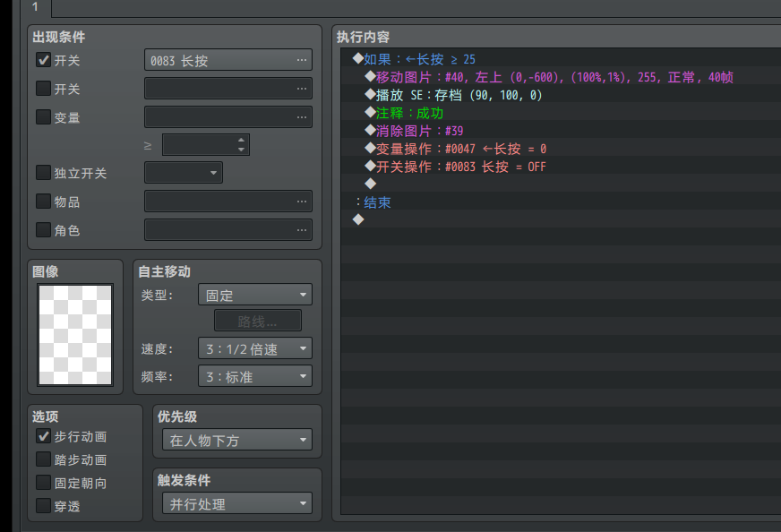781x532 pixels.
Task: Enable the 穿透 option
Action: tap(44, 506)
